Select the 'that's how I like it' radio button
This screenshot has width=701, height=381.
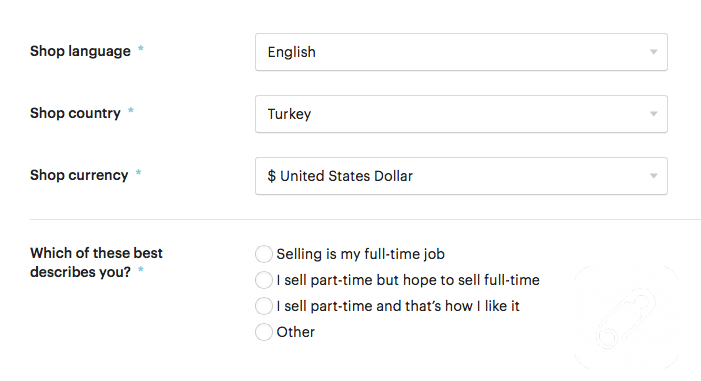pos(264,306)
